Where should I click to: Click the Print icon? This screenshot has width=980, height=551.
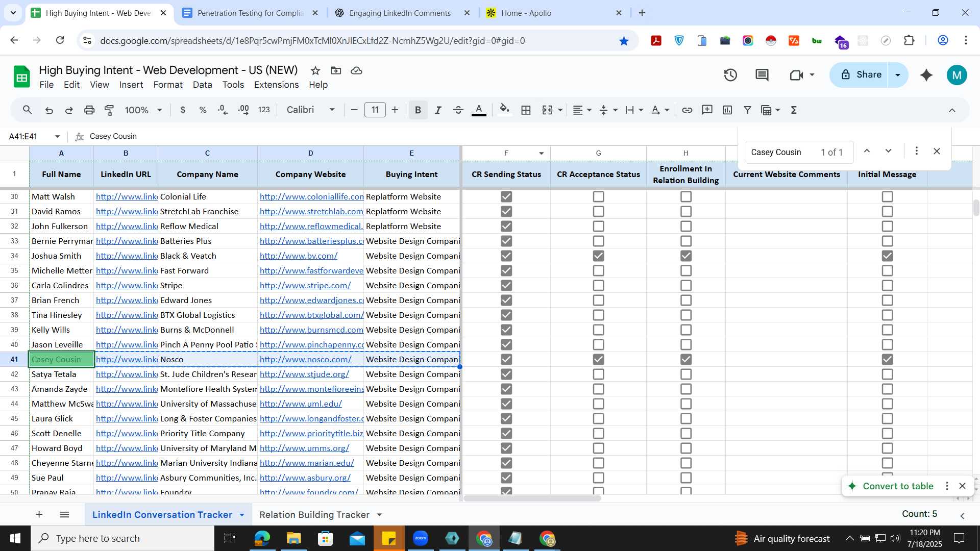[x=89, y=110]
